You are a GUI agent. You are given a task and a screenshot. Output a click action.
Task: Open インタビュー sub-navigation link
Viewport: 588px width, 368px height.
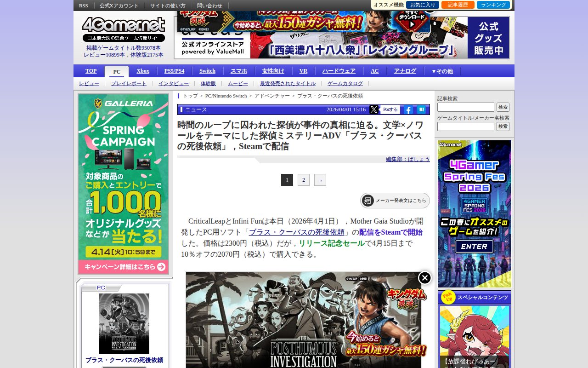[x=174, y=83]
